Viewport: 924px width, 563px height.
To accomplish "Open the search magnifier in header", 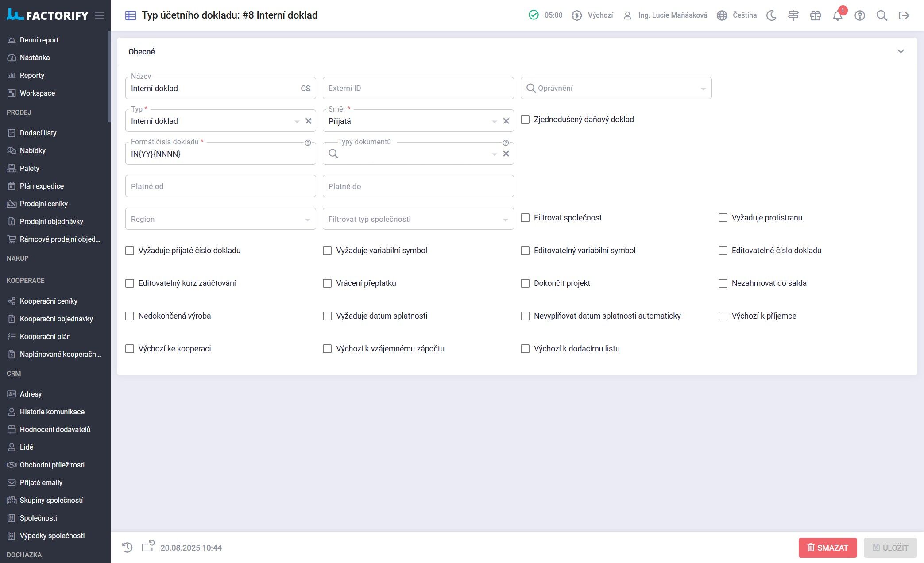I will pyautogui.click(x=881, y=15).
